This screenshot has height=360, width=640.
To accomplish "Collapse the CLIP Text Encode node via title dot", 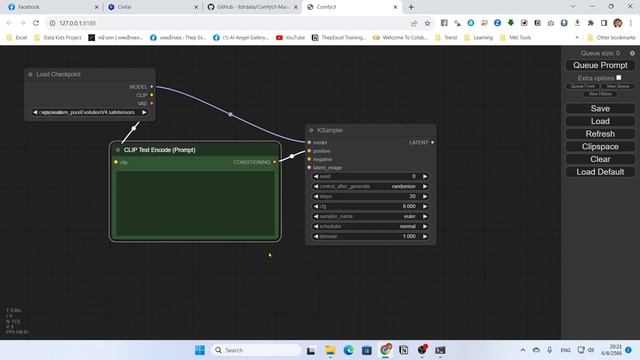I will pos(118,150).
